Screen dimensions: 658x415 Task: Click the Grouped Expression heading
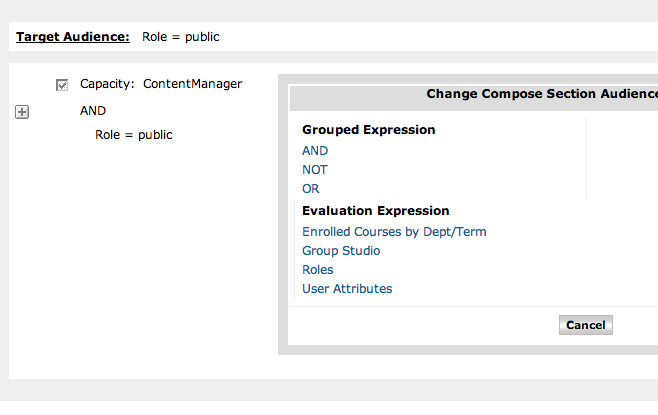pos(369,130)
